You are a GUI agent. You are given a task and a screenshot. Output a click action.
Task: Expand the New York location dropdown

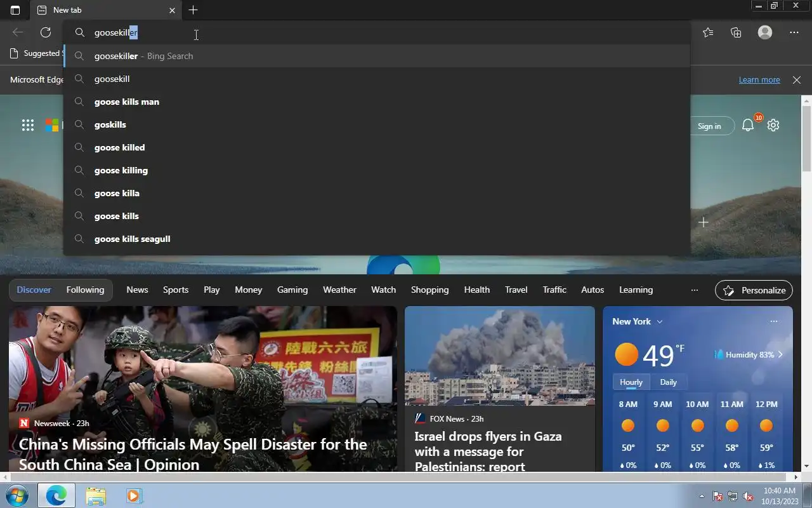coord(660,321)
